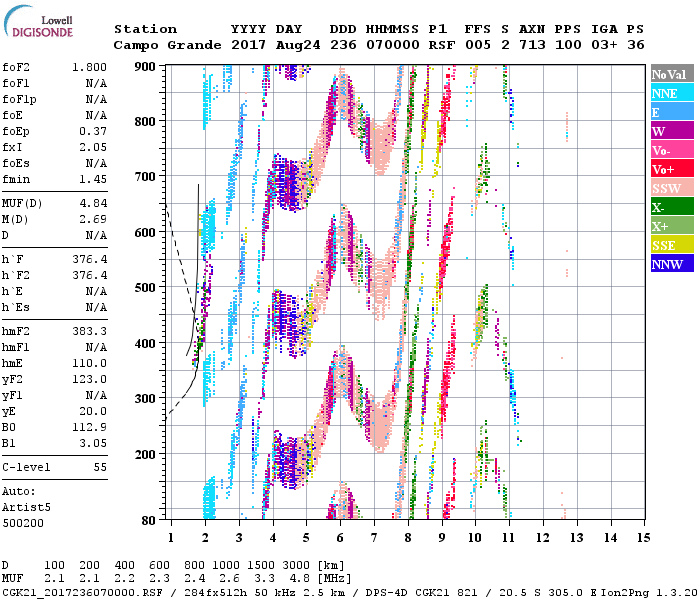The image size is (700, 600).
Task: Click the year value 2017
Action: tap(248, 45)
